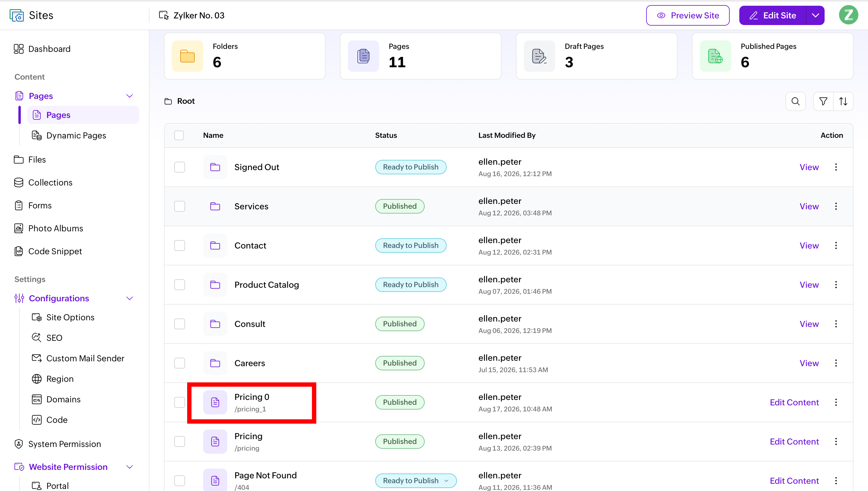
Task: Check the Careers row checkbox
Action: coord(180,363)
